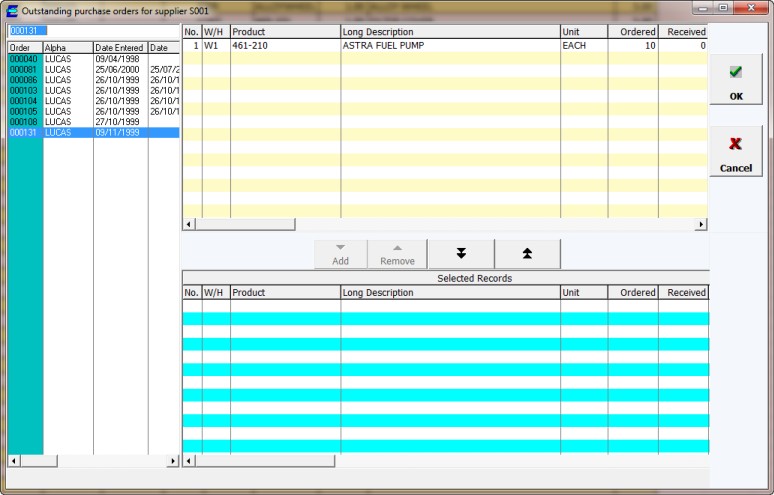Click the red X Cancel button
Viewport: 774px width, 495px height.
point(735,151)
